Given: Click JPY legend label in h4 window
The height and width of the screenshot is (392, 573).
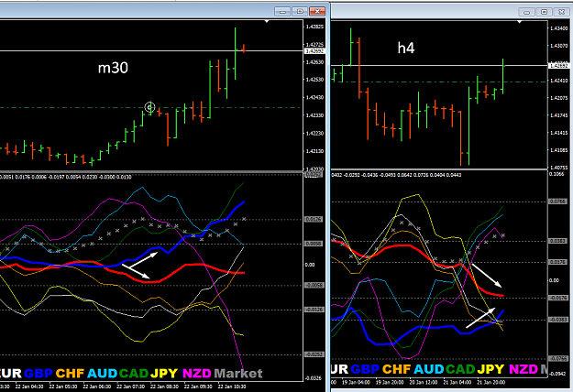Looking at the screenshot, I should (x=490, y=369).
